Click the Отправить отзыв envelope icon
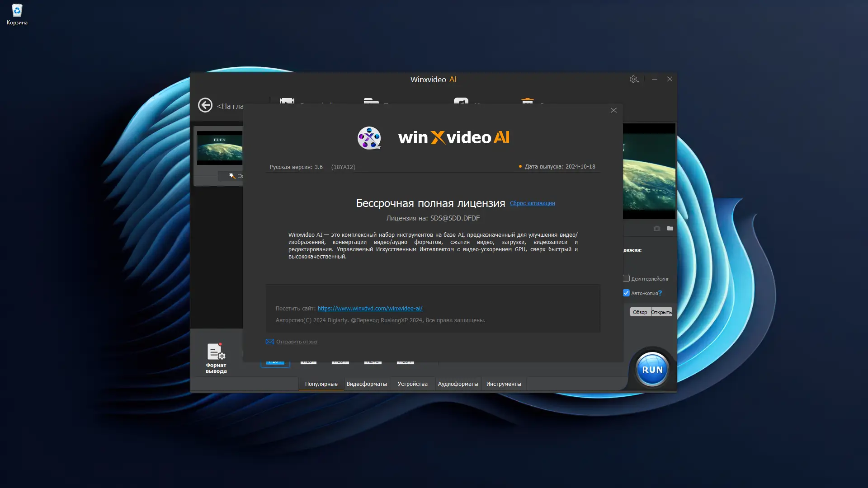Viewport: 868px width, 488px height. coord(269,342)
